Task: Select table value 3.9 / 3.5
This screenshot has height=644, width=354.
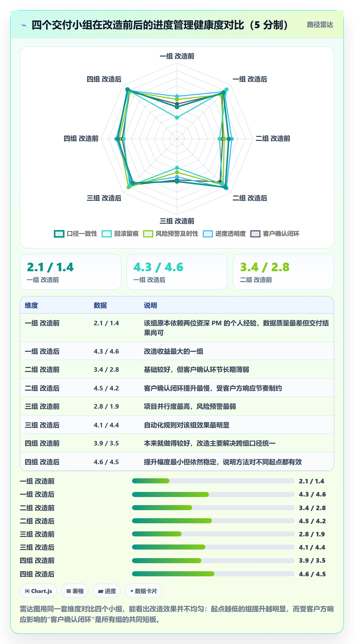Action: [x=106, y=443]
